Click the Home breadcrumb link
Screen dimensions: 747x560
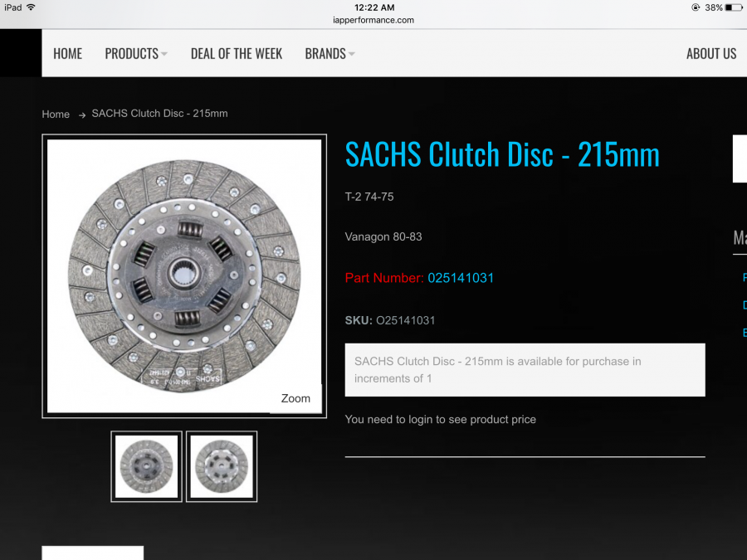coord(56,114)
